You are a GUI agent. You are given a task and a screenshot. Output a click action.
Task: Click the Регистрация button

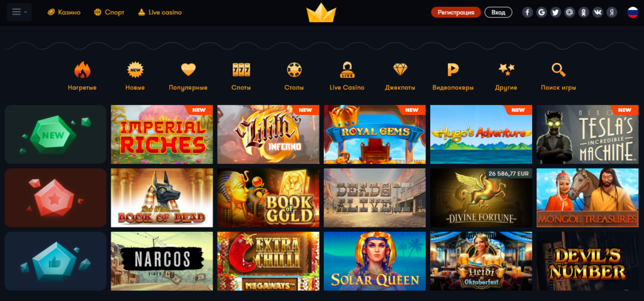pos(456,13)
